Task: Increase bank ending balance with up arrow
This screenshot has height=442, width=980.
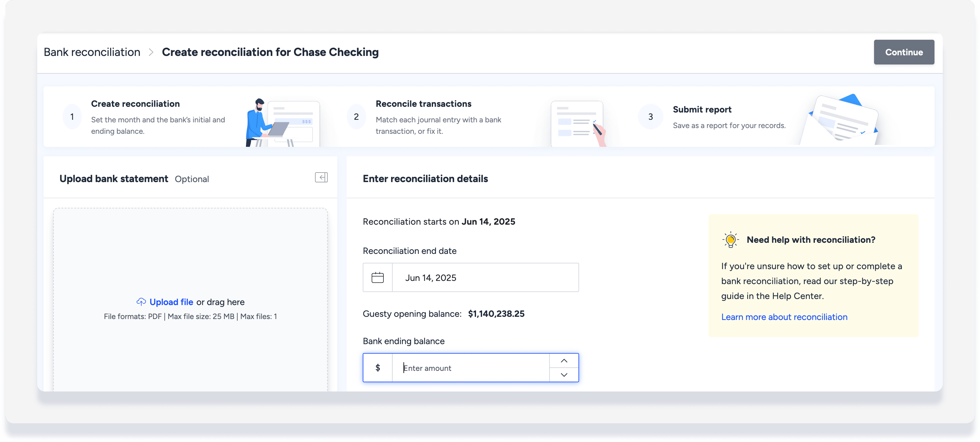Action: pos(564,361)
